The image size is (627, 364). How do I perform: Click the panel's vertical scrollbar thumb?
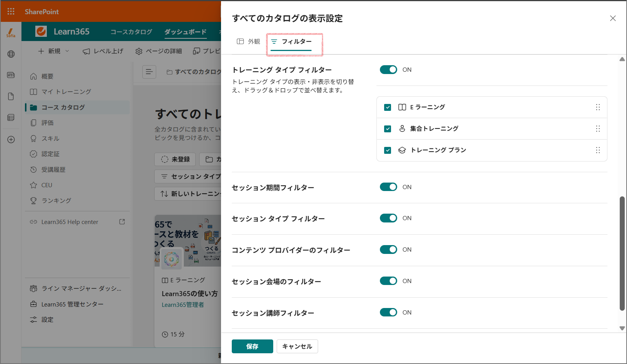click(x=622, y=253)
